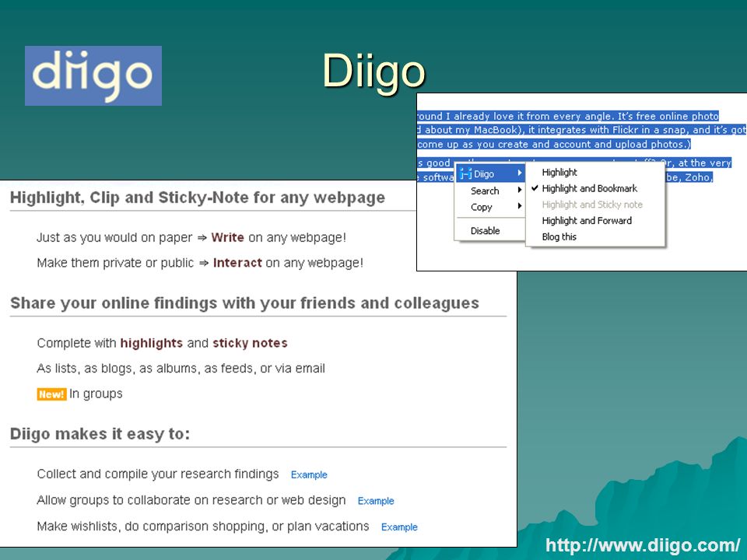Click selected line about upload photos
The image size is (747, 560).
(x=554, y=145)
